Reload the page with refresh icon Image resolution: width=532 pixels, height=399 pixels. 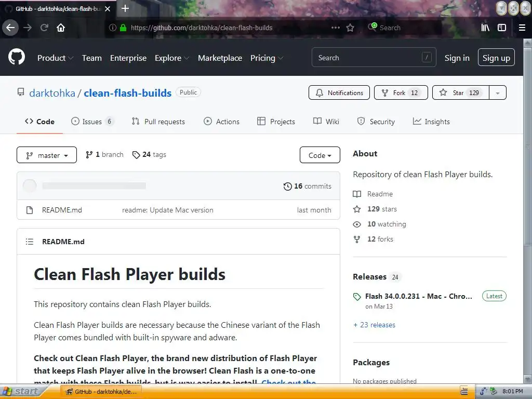44,28
